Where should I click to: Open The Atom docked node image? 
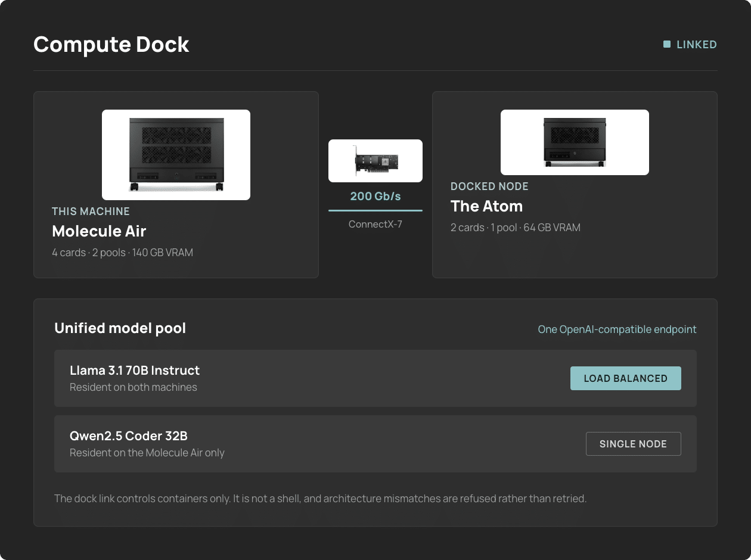point(575,142)
